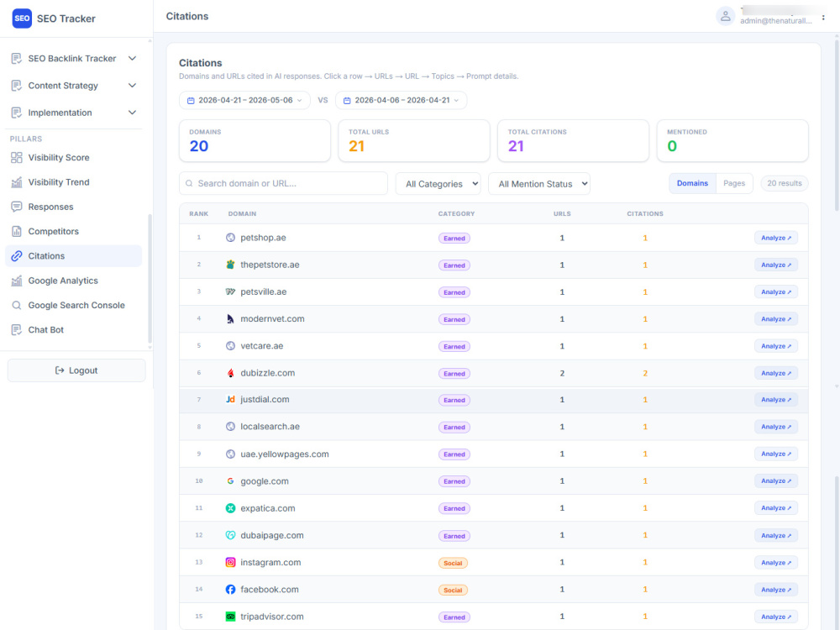Click the 20 results counter badge
The image size is (840, 630).
click(785, 183)
